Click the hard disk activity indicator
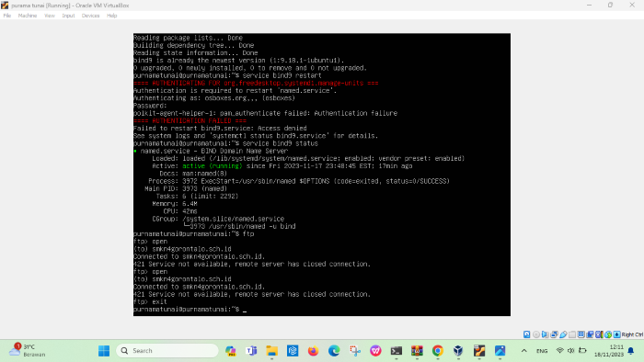The height and width of the screenshot is (362, 644). tap(526, 334)
